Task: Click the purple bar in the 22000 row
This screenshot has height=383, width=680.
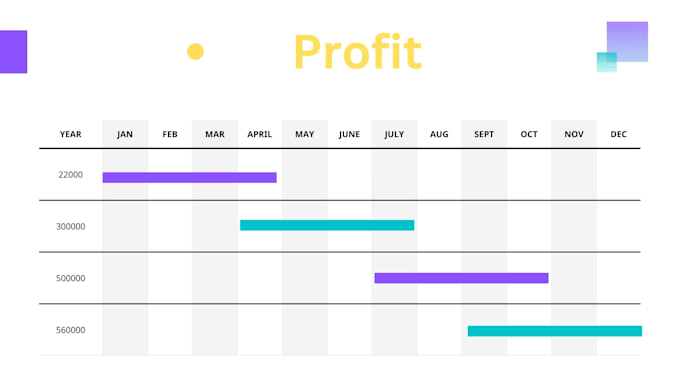Action: click(190, 177)
